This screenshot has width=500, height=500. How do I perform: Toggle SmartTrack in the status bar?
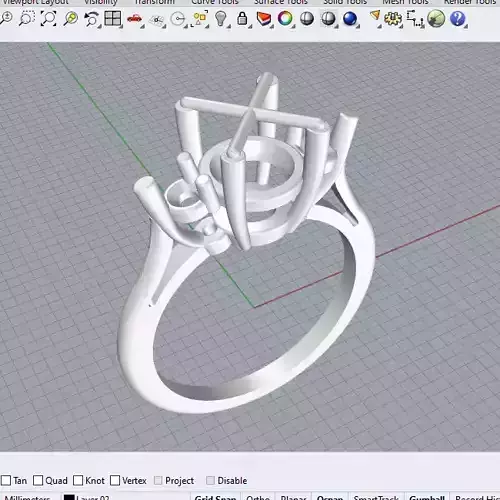pos(376,497)
